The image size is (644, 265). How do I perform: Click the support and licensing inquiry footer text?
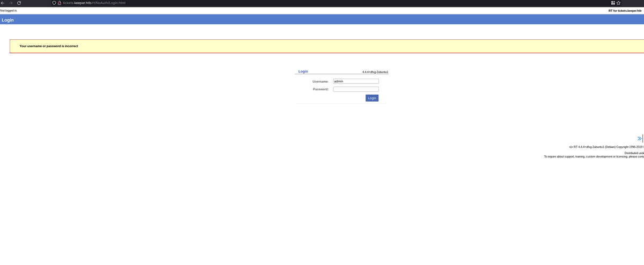pyautogui.click(x=594, y=157)
